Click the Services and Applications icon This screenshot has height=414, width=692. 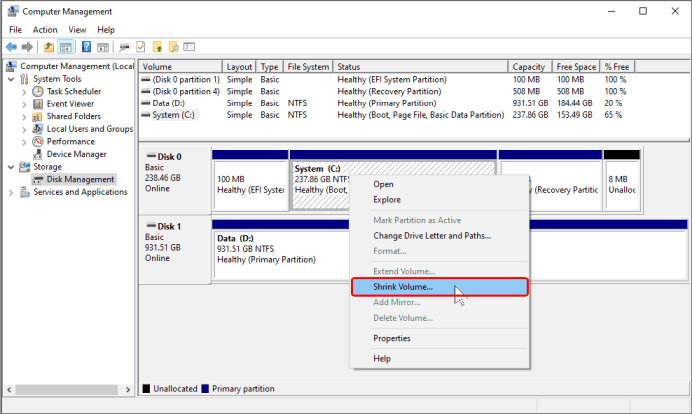[25, 192]
